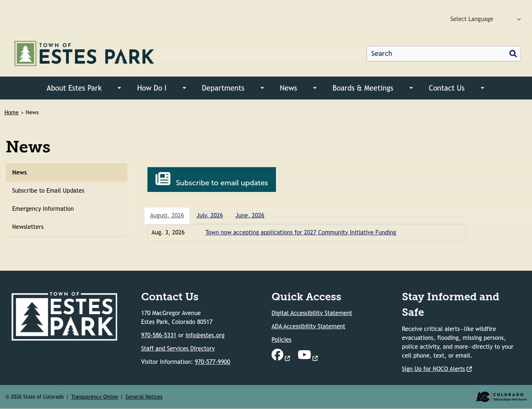Click the white Estes Park footer logo
The image size is (532, 409).
point(64,316)
